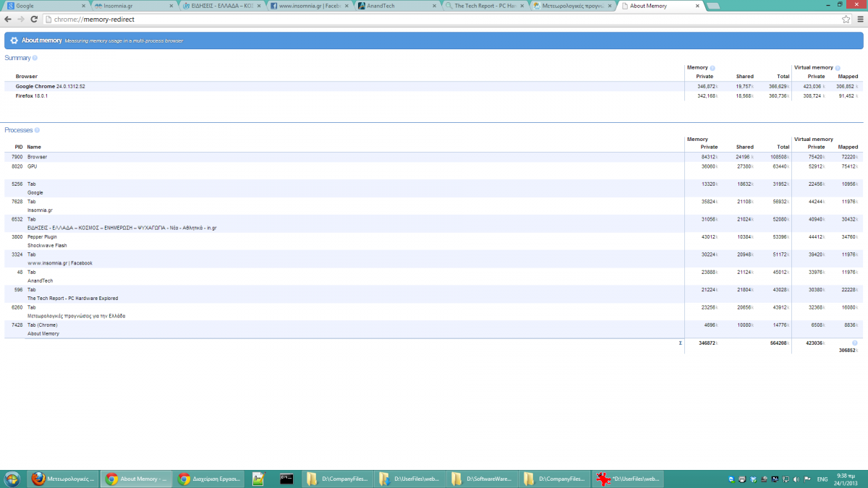Click the About Memory label under PID 7428
The height and width of the screenshot is (488, 868).
point(43,333)
